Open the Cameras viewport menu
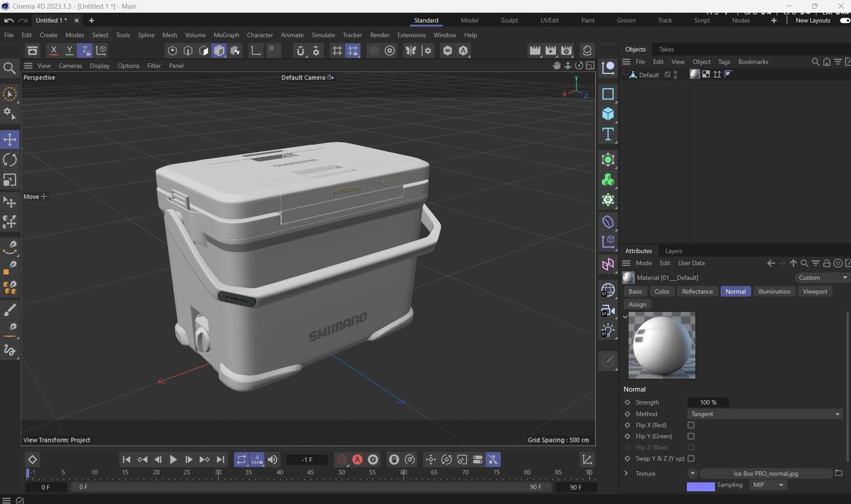This screenshot has width=851, height=504. tap(70, 66)
